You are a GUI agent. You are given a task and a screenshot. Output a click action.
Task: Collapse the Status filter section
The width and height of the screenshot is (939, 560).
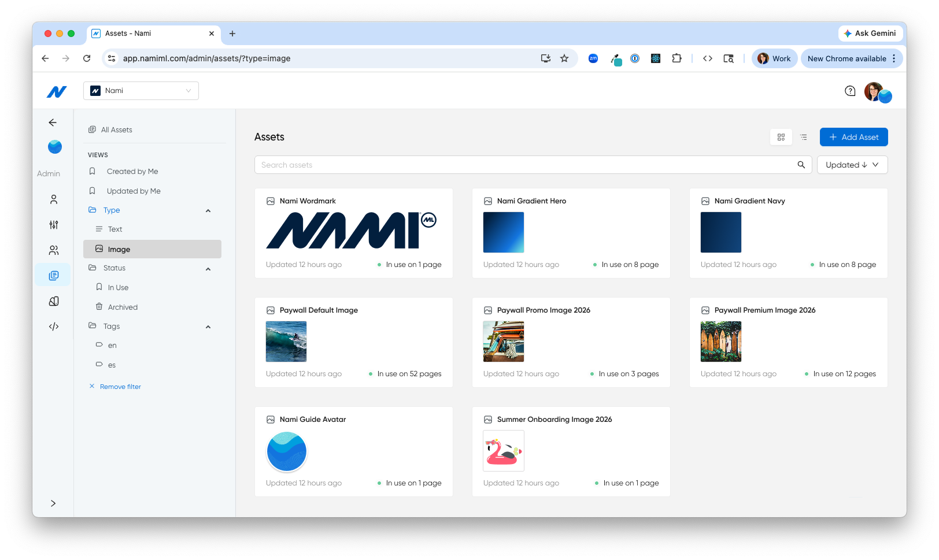pos(208,269)
